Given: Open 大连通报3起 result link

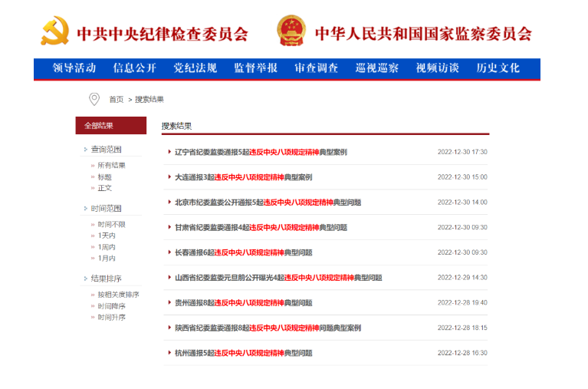Looking at the screenshot, I should (x=243, y=177).
